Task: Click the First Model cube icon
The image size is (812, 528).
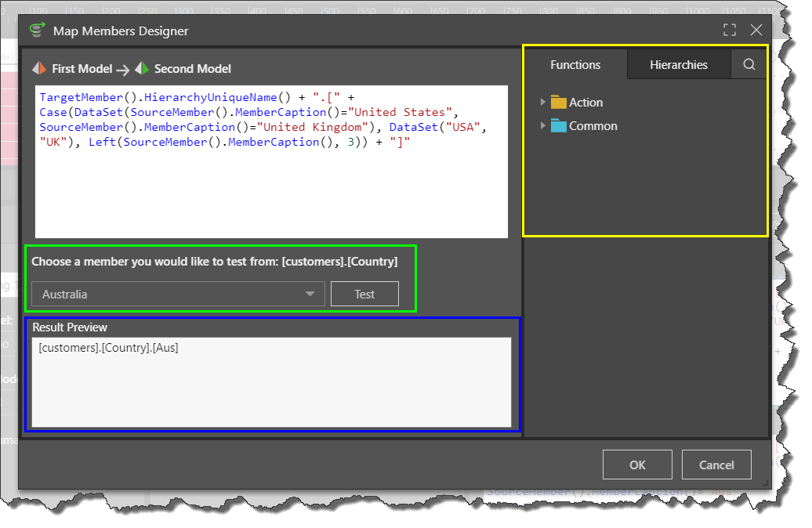Action: (40, 69)
